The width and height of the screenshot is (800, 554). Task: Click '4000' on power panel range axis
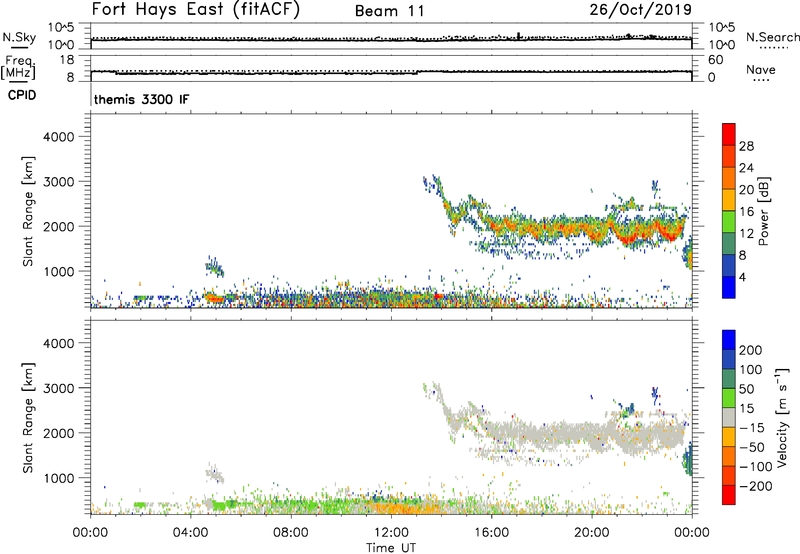click(x=58, y=137)
